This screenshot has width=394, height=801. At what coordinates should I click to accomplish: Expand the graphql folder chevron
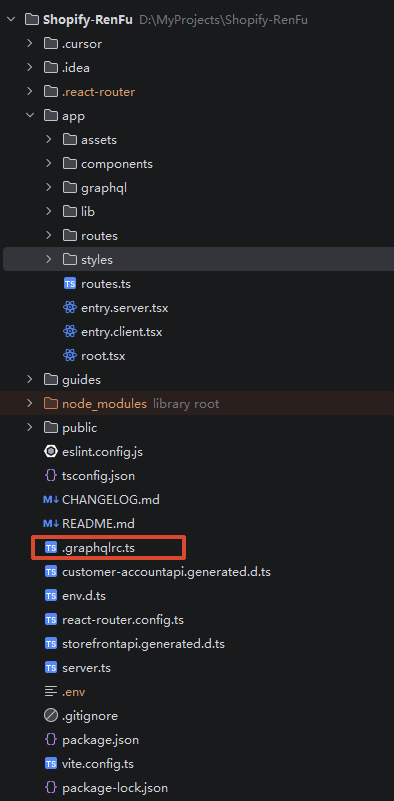[x=49, y=187]
